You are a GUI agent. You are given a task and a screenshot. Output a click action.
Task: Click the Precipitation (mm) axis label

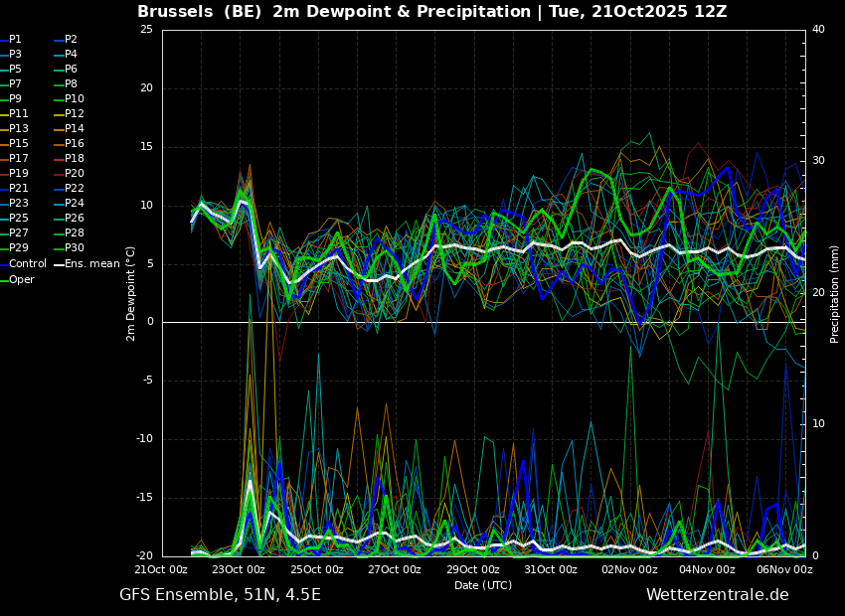click(835, 293)
